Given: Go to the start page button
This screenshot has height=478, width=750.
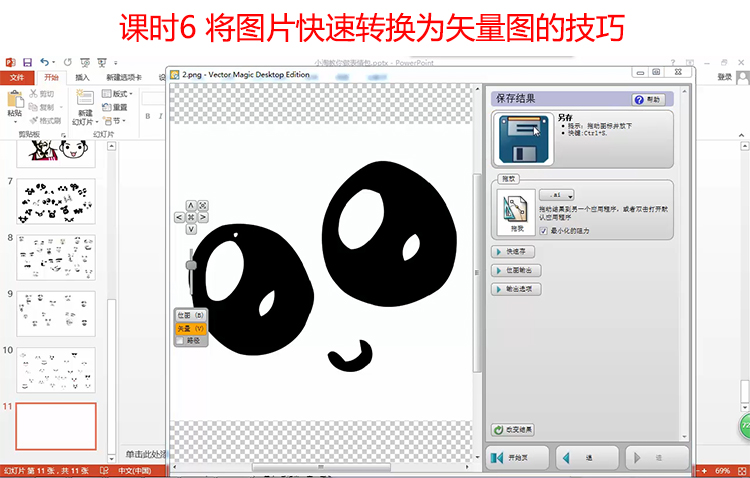Looking at the screenshot, I should [518, 458].
